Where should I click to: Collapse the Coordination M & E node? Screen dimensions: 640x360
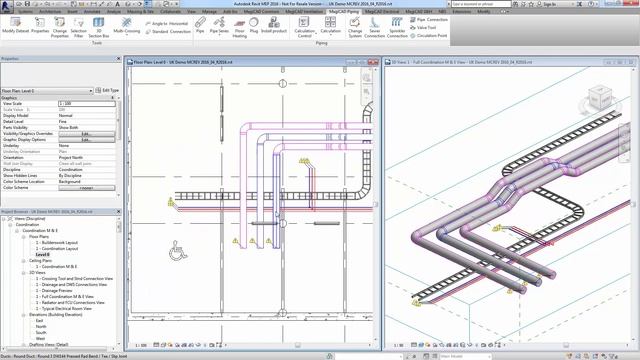[x=17, y=231]
